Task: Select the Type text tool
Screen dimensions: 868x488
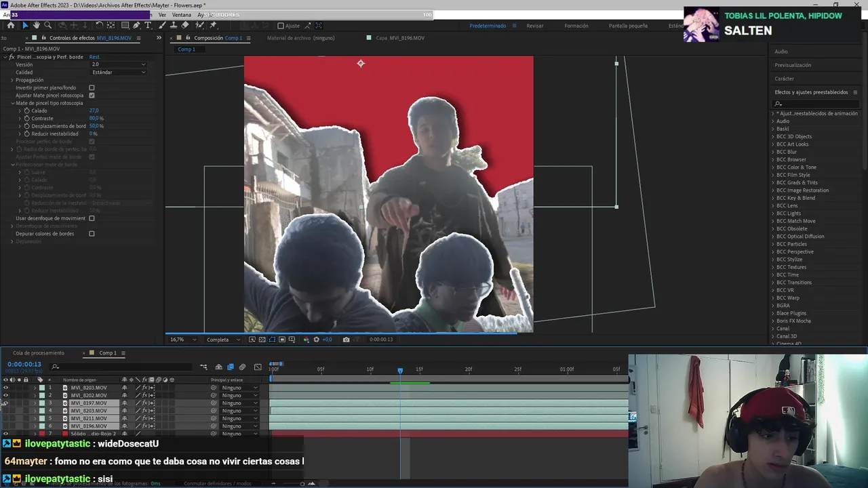Action: click(x=148, y=25)
